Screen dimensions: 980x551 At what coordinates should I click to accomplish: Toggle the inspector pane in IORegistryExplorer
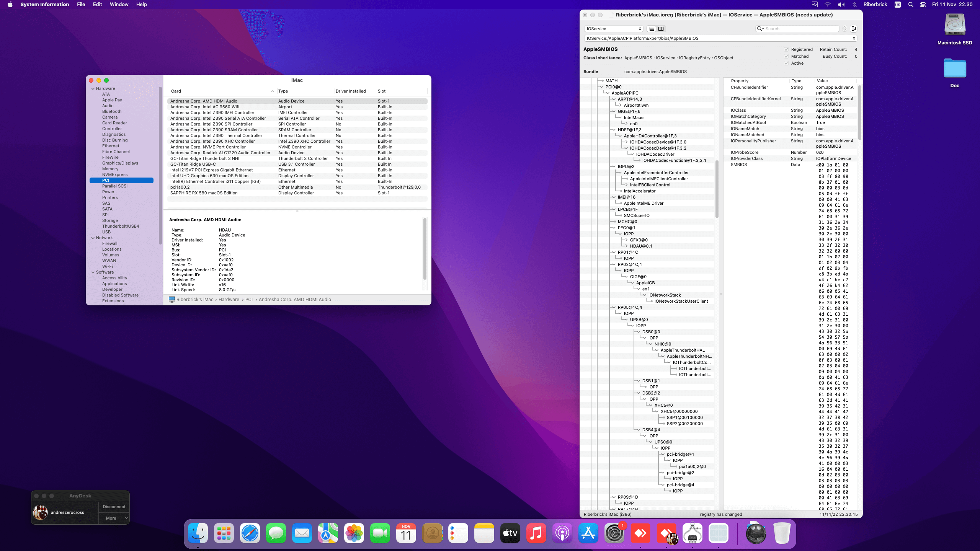pos(853,28)
